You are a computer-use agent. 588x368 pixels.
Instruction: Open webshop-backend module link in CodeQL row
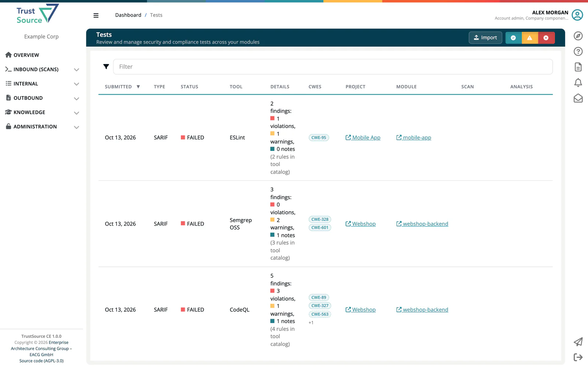coord(422,310)
